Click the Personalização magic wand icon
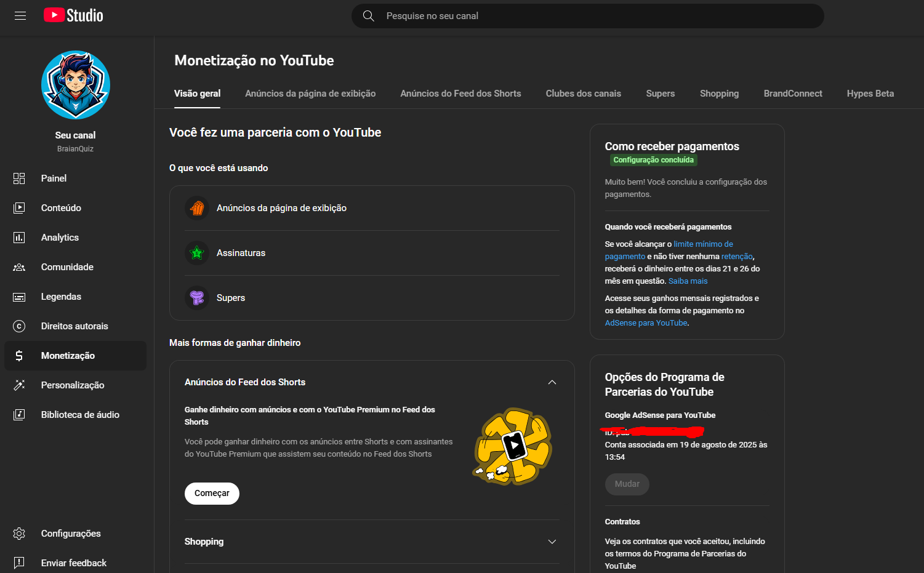924x573 pixels. pyautogui.click(x=19, y=385)
